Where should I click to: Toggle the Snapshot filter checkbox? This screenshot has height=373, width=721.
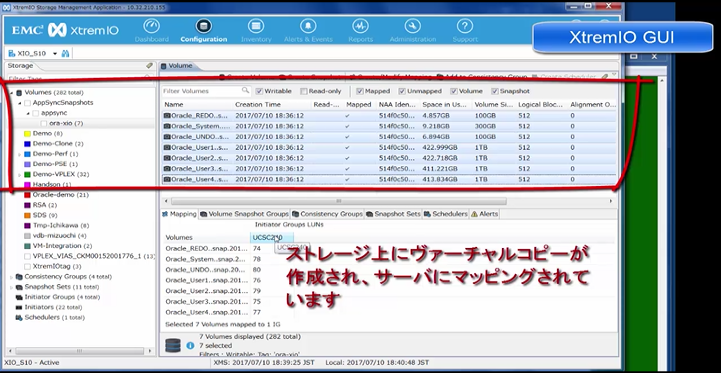point(495,91)
